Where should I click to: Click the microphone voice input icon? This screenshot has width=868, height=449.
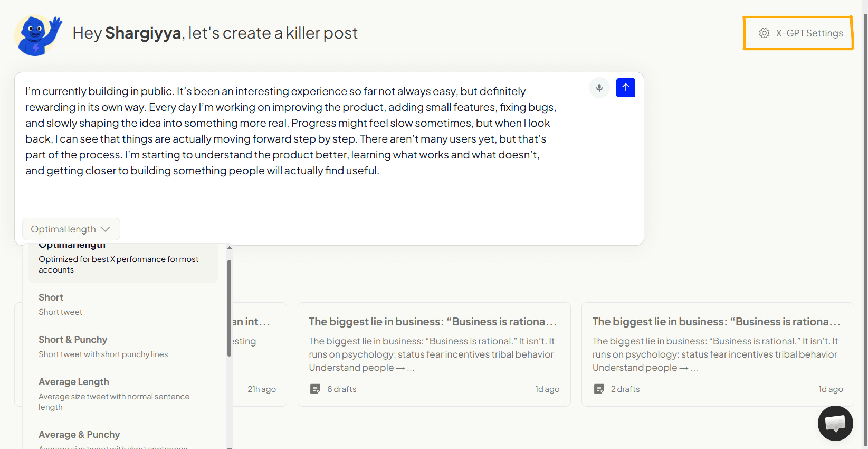click(599, 88)
